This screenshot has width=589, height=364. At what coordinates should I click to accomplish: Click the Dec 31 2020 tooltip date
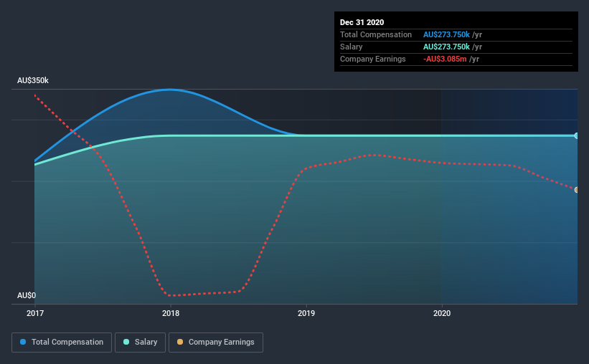click(x=362, y=22)
